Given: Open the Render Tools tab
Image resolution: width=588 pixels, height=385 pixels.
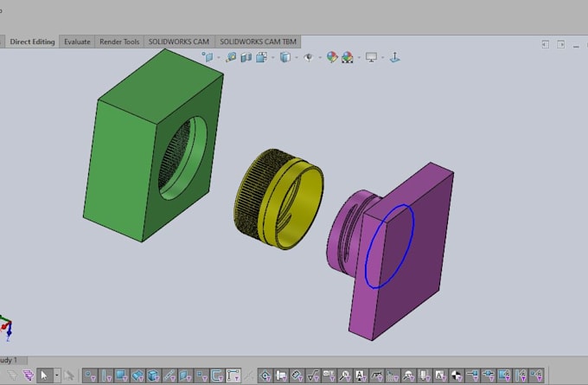Looking at the screenshot, I should pyautogui.click(x=119, y=42).
